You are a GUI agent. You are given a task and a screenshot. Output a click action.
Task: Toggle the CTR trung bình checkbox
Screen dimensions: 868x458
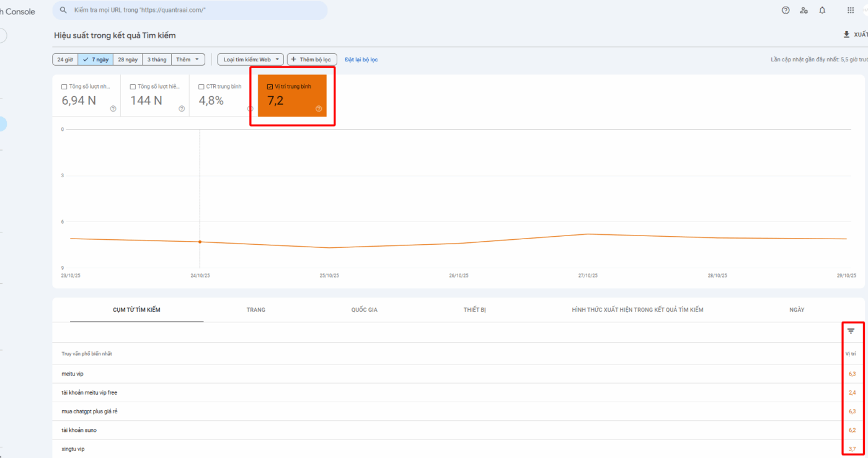pos(201,87)
